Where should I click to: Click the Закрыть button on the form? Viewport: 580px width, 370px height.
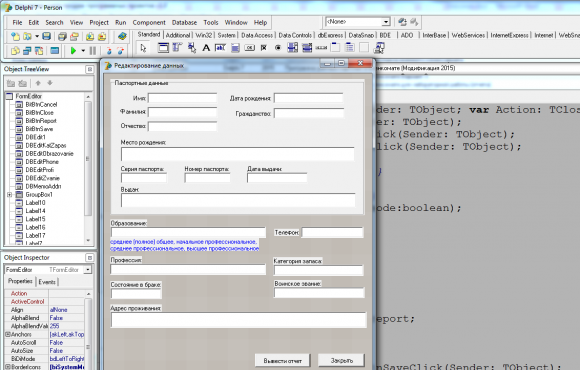(341, 360)
